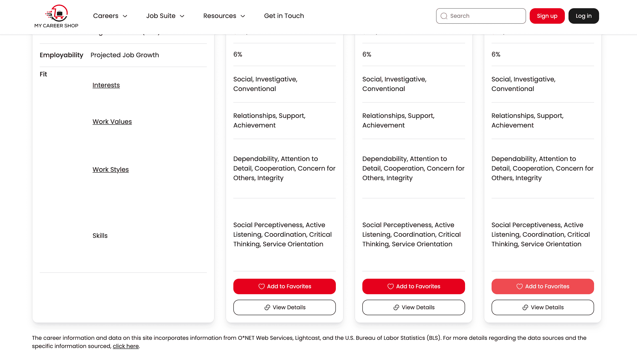
Task: Click the heart icon on first Add to Favorites
Action: pos(262,286)
